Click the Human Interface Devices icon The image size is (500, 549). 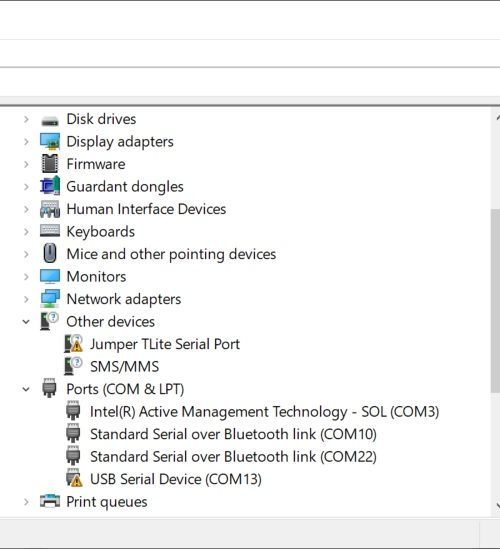pyautogui.click(x=50, y=209)
